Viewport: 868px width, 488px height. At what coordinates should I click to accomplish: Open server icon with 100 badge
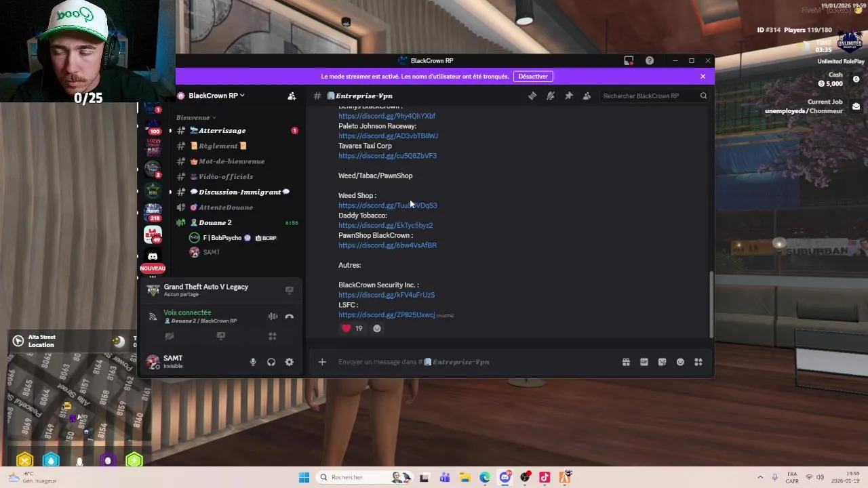153,126
